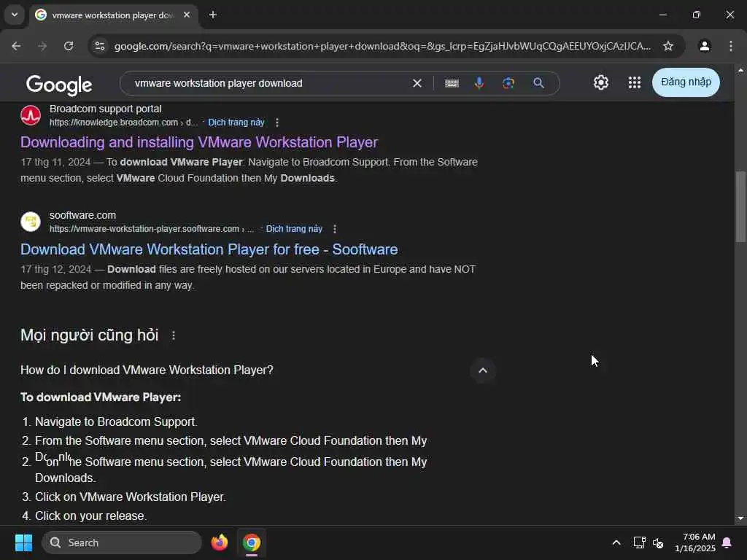Screen dimensions: 747x560
Task: Open site information icon in address bar
Action: 100,46
